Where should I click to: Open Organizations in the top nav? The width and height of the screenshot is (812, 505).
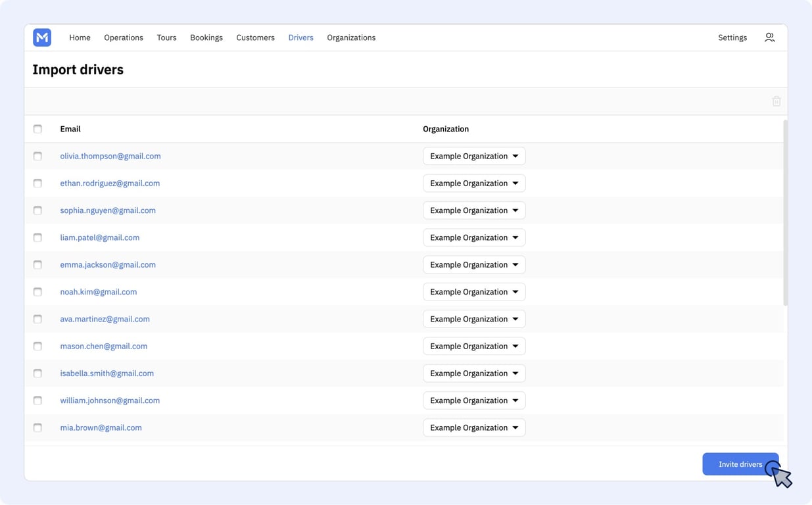(x=351, y=37)
